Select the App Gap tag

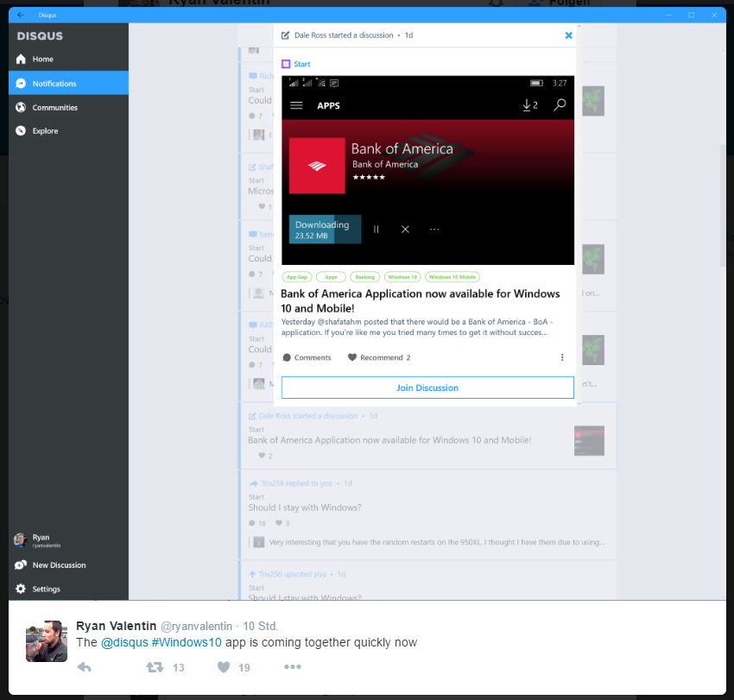click(297, 277)
